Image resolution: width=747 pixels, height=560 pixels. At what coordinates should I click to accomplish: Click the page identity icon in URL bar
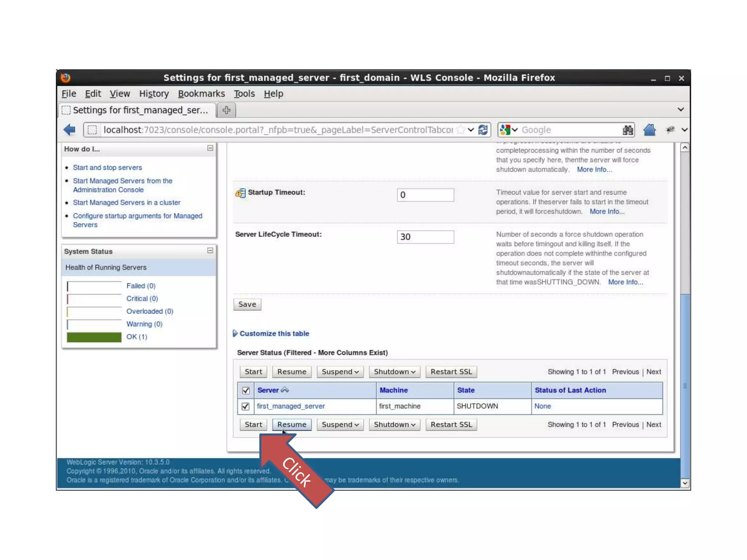pyautogui.click(x=92, y=130)
